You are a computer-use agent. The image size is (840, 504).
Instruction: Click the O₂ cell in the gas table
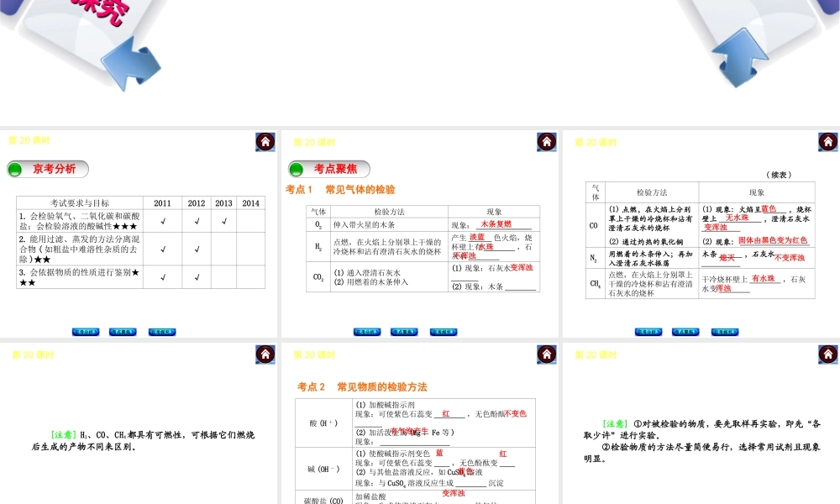[x=318, y=224]
